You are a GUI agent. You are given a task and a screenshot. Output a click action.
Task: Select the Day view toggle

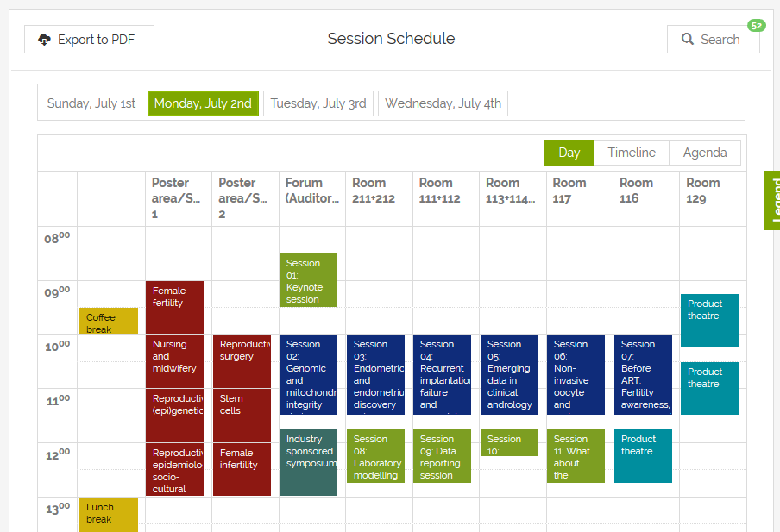point(569,153)
